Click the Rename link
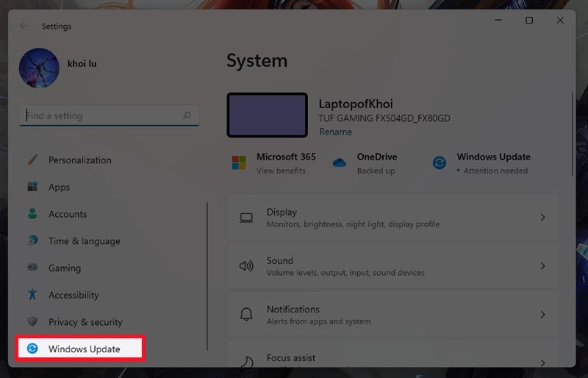588x378 pixels. [335, 132]
